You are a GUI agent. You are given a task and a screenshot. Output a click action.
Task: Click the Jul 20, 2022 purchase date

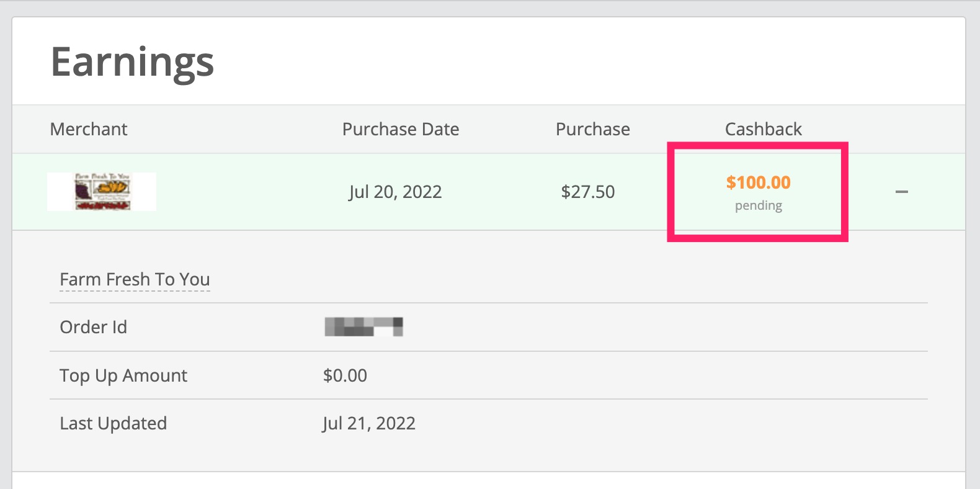pyautogui.click(x=395, y=192)
